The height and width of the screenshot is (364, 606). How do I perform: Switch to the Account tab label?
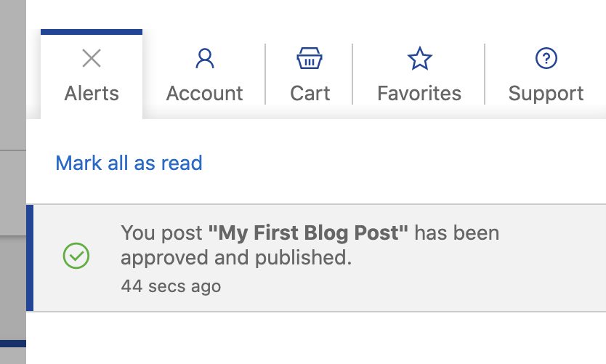(204, 94)
